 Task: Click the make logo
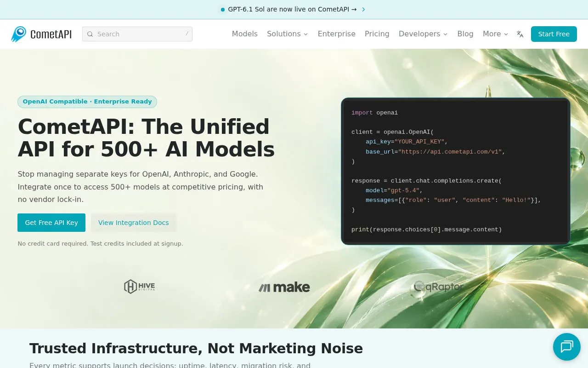click(284, 287)
